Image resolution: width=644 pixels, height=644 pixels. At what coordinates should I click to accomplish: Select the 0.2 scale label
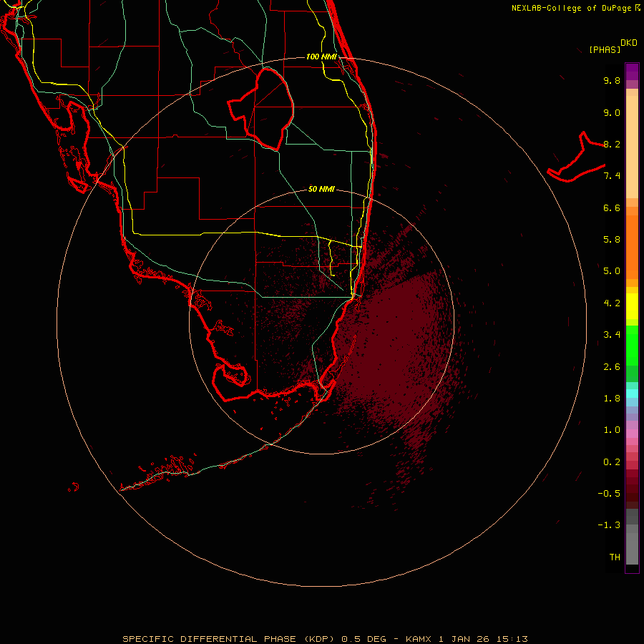pos(612,462)
